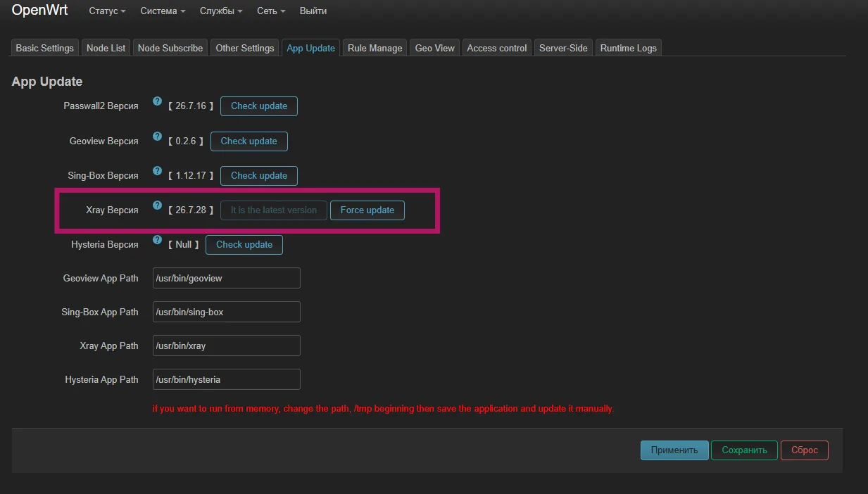Focus the Hysteria App Path field
The image size is (868, 494).
click(x=227, y=379)
